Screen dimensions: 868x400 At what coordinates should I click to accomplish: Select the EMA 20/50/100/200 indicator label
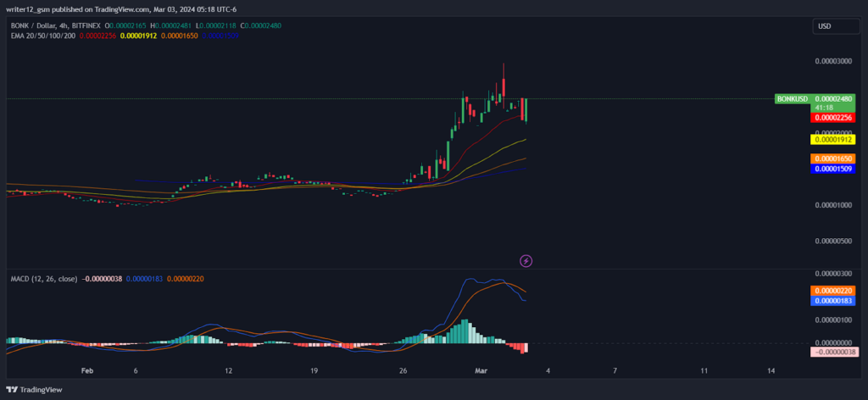tap(43, 36)
